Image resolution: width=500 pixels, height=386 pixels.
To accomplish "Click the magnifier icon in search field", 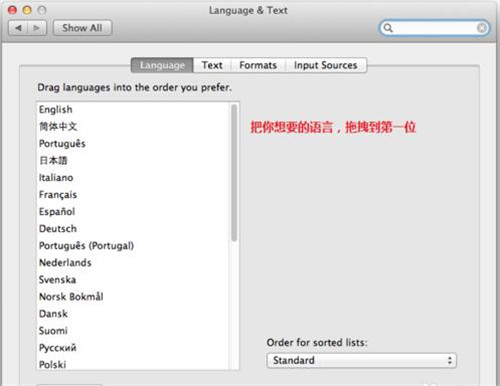I will click(388, 28).
